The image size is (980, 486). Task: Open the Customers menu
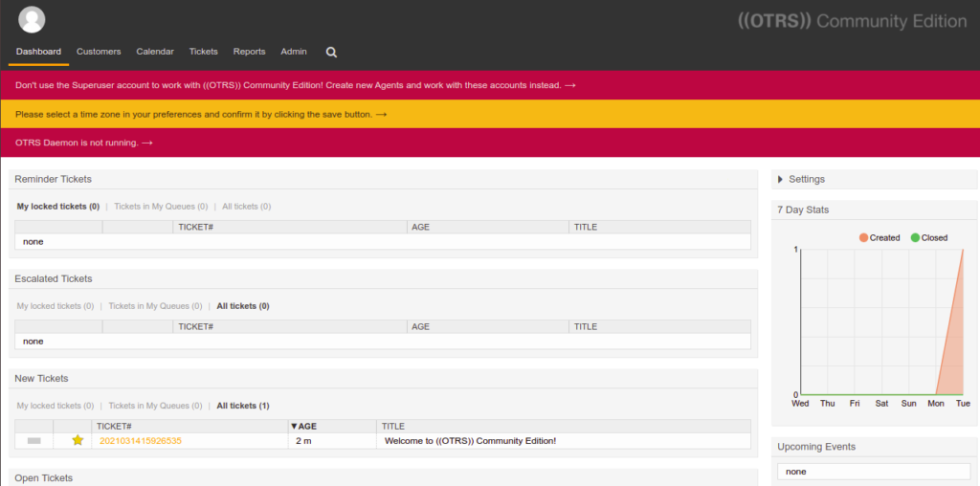pyautogui.click(x=99, y=52)
